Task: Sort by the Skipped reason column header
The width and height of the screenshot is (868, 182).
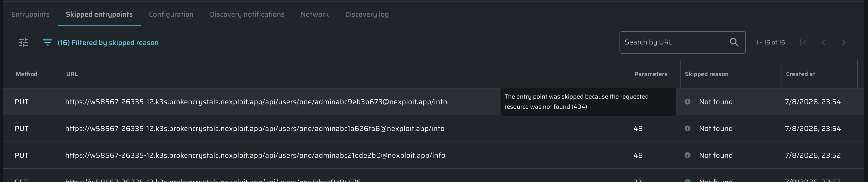Action: pos(706,74)
